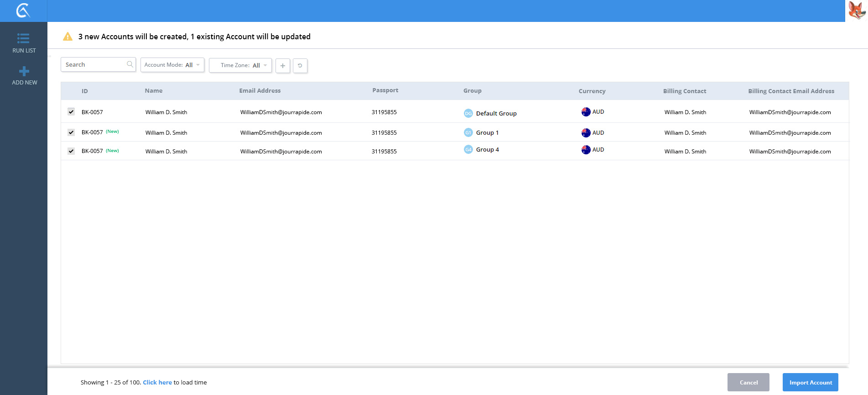The image size is (868, 395).
Task: Click the Group 4 badge icon
Action: point(468,150)
